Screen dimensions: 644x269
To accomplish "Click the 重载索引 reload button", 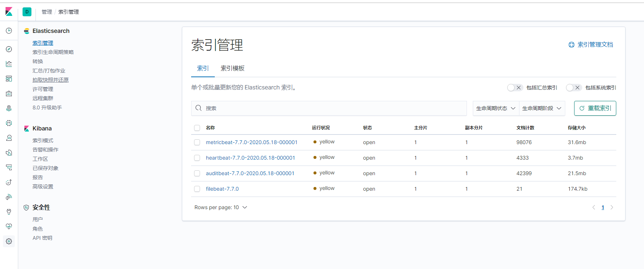I will (x=595, y=108).
